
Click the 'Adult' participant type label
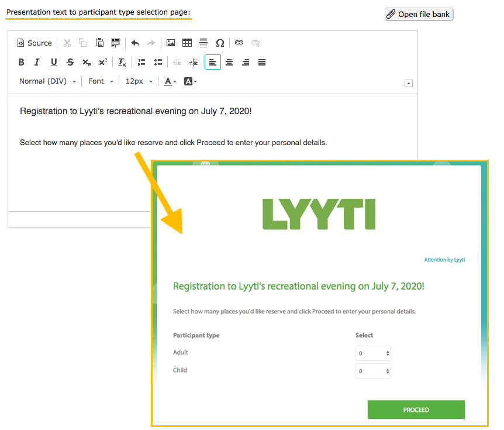point(180,352)
